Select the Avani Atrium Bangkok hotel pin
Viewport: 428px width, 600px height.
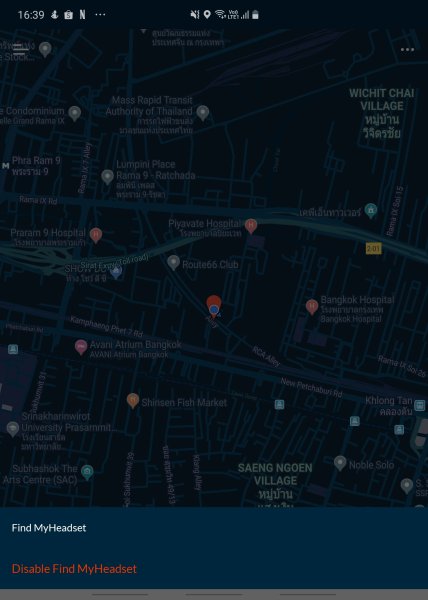[x=81, y=347]
